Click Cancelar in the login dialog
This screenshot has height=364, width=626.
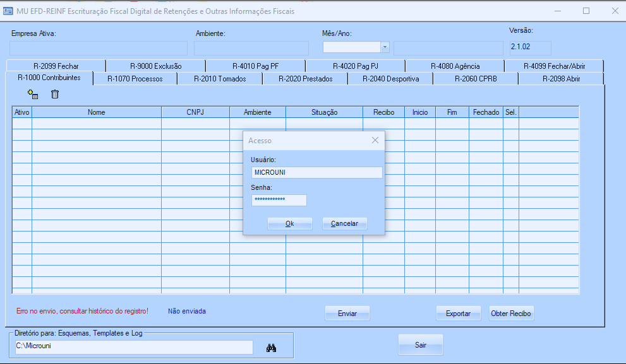pyautogui.click(x=344, y=223)
